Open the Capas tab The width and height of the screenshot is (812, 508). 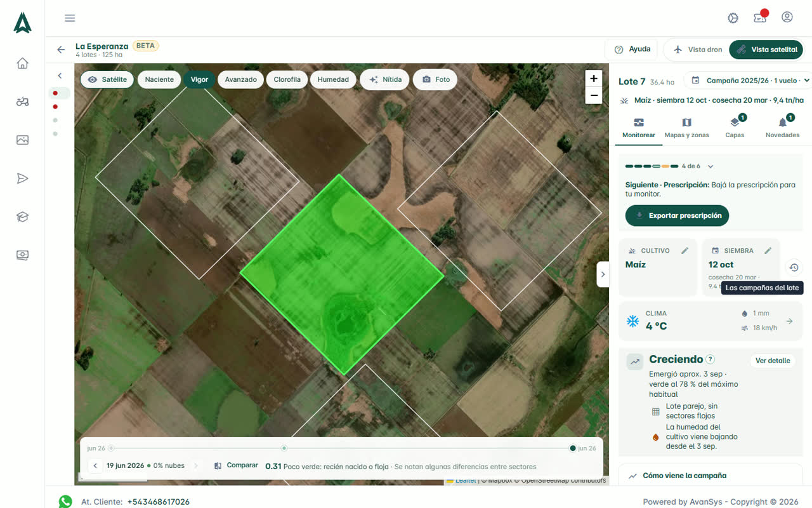735,128
